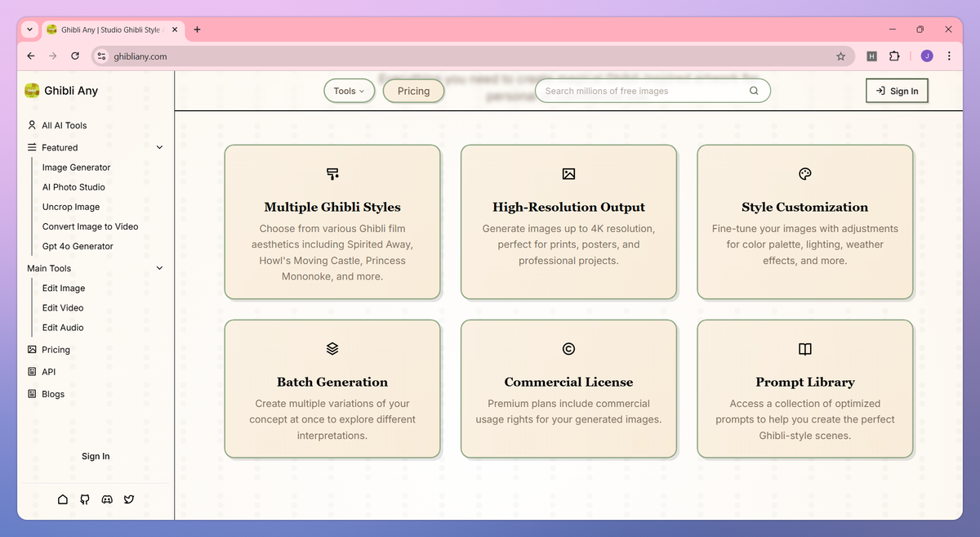Image resolution: width=980 pixels, height=537 pixels.
Task: Open Chrome three-dot menu
Action: pos(949,56)
